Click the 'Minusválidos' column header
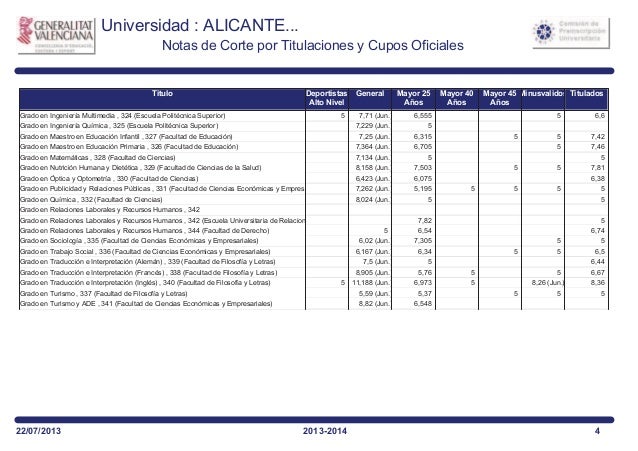Image resolution: width=638 pixels, height=451 pixels. [543, 94]
